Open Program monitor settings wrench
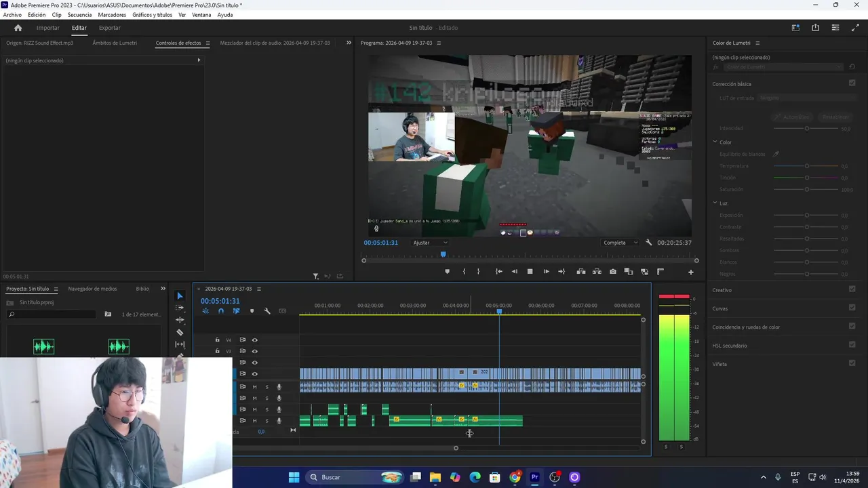The width and height of the screenshot is (868, 488). tap(649, 243)
